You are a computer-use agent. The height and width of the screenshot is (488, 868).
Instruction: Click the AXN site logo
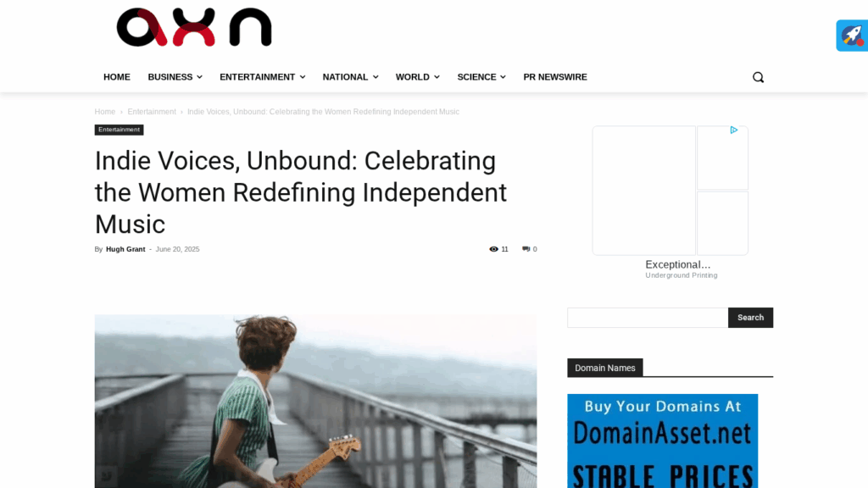tap(194, 27)
